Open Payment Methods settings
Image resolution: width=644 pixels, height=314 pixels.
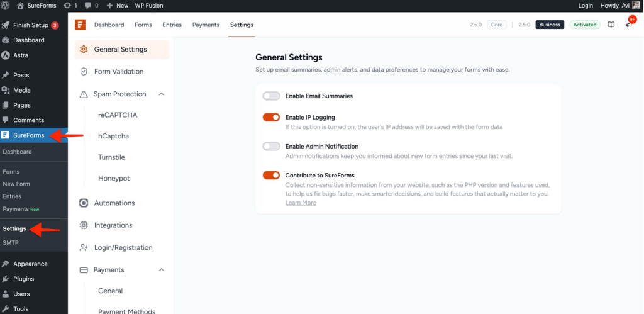tap(126, 311)
